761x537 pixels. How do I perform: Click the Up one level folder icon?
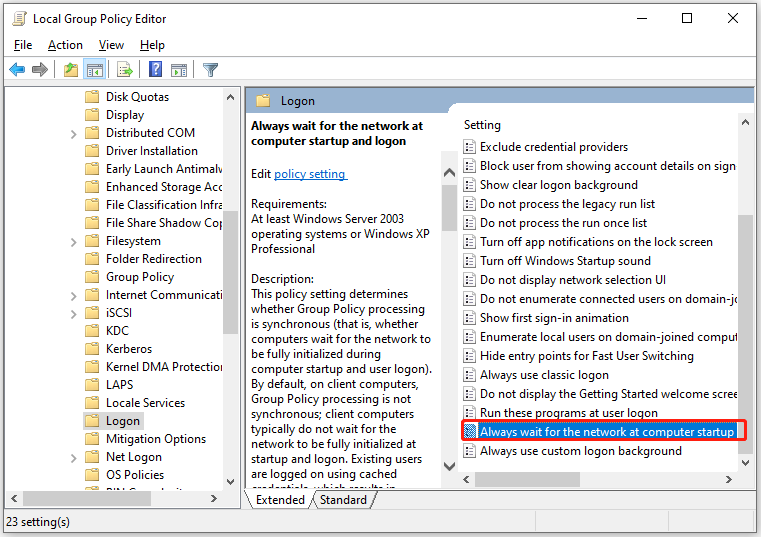pyautogui.click(x=71, y=69)
